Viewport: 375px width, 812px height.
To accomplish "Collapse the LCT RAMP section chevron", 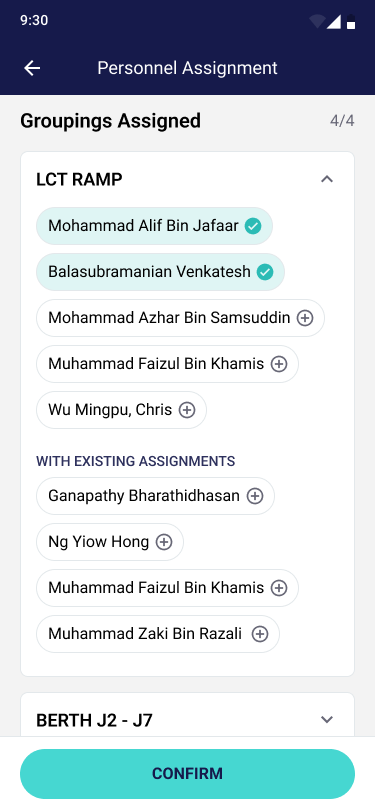I will (327, 179).
